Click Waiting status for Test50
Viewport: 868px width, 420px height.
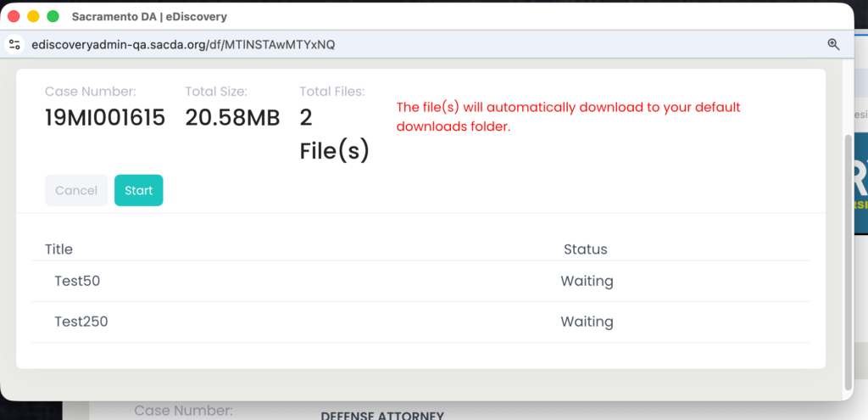[x=587, y=281]
